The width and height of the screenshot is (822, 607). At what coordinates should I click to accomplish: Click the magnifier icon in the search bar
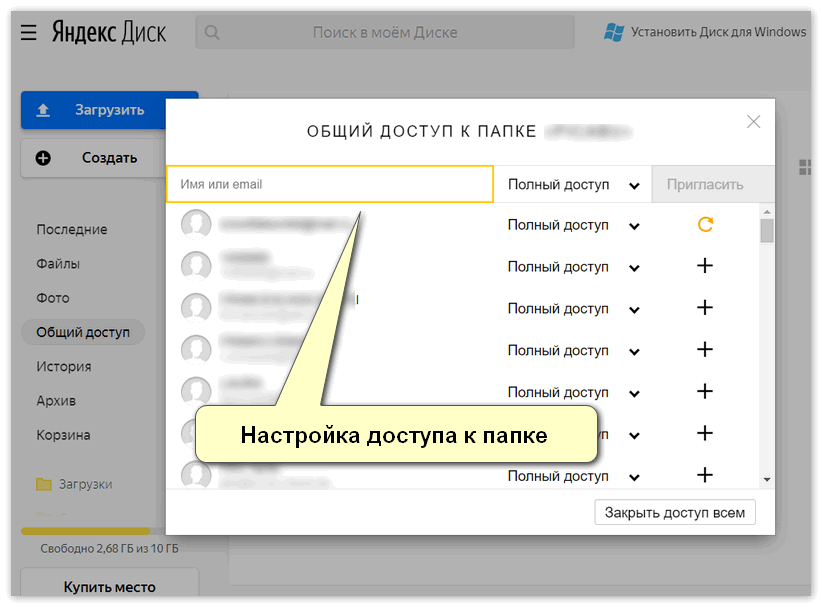(212, 32)
